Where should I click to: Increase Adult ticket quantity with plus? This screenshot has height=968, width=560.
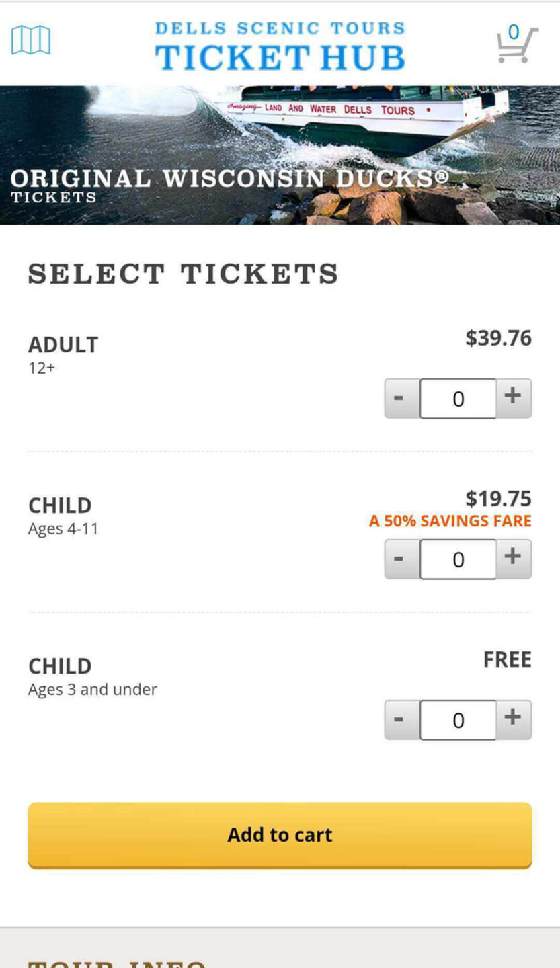coord(513,397)
